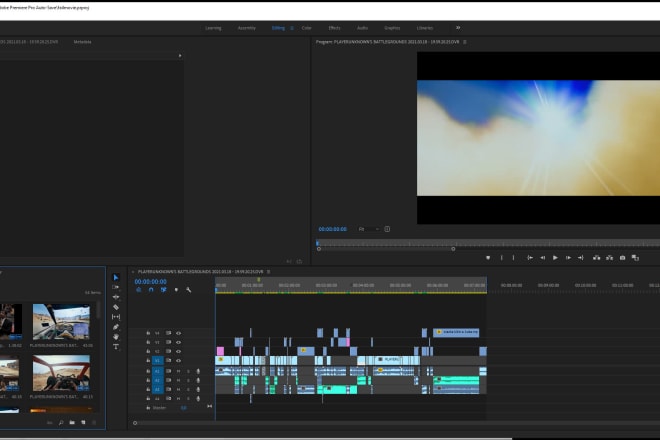Select the Track Select Forward tool
The width and height of the screenshot is (660, 440).
[x=116, y=287]
